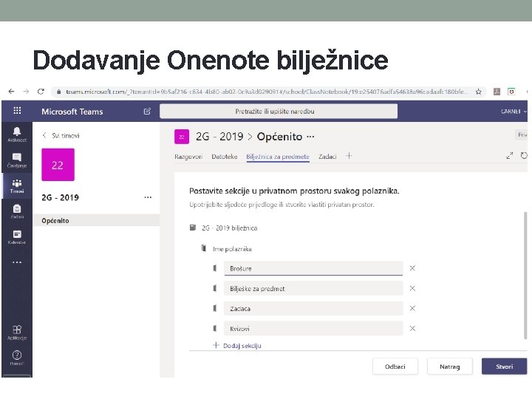The image size is (532, 399).
Task: Edit the Bilješke za predmet field
Action: point(313,288)
